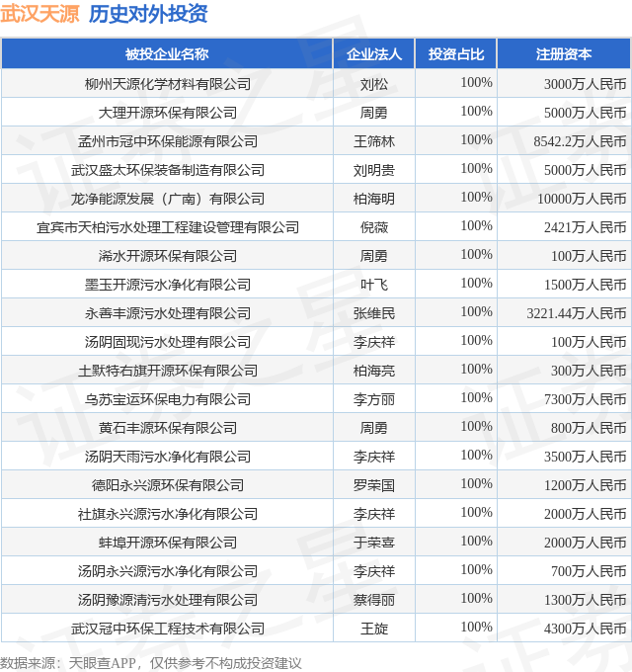Click legal person 叶飞
This screenshot has width=632, height=672.
tap(374, 285)
